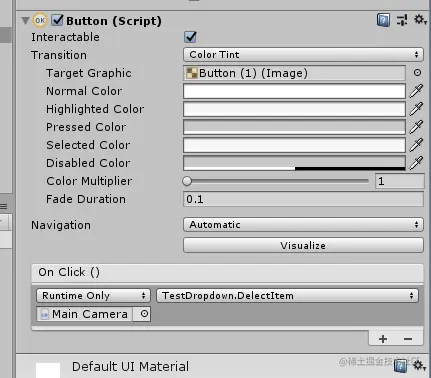Click the Color Multiplier value field
The width and height of the screenshot is (431, 378).
pyautogui.click(x=400, y=181)
